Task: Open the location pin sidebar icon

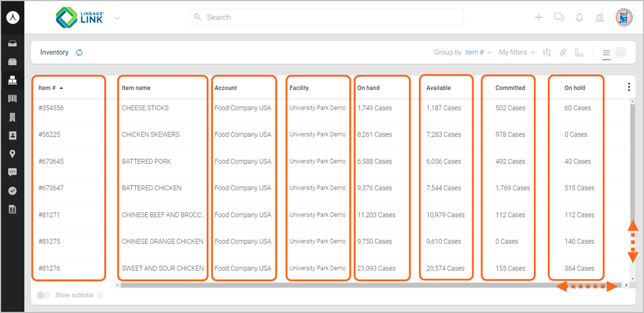Action: (x=12, y=154)
